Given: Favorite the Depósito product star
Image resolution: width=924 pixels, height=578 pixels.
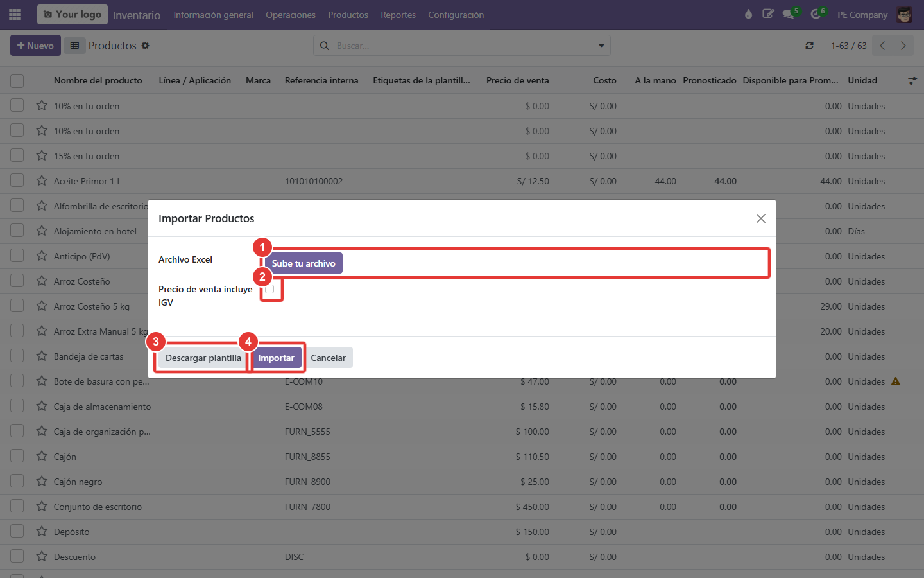Looking at the screenshot, I should (42, 531).
